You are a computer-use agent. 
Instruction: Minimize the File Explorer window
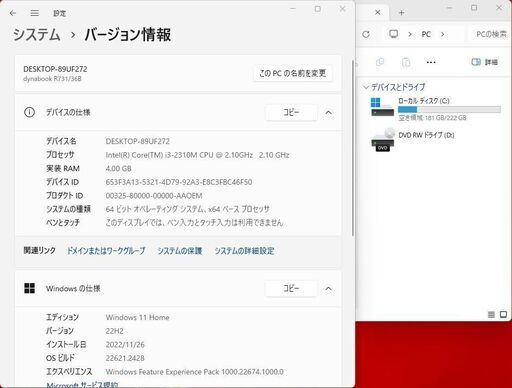click(x=449, y=8)
